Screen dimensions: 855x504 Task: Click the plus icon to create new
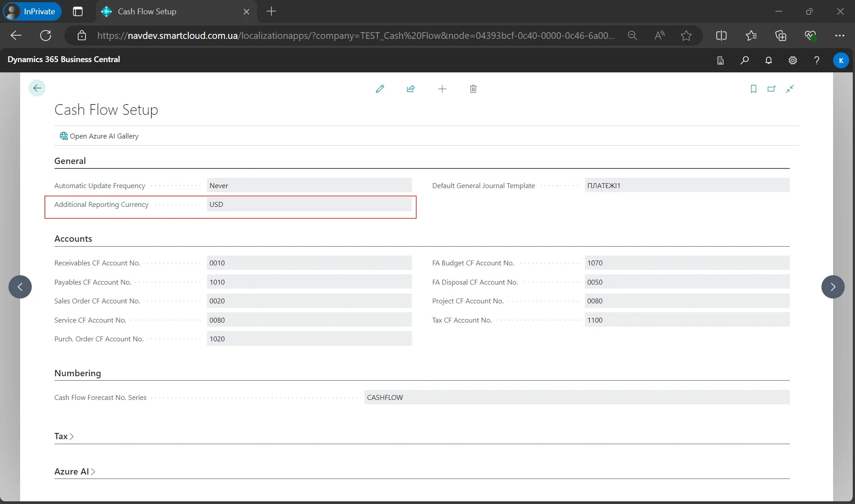442,89
